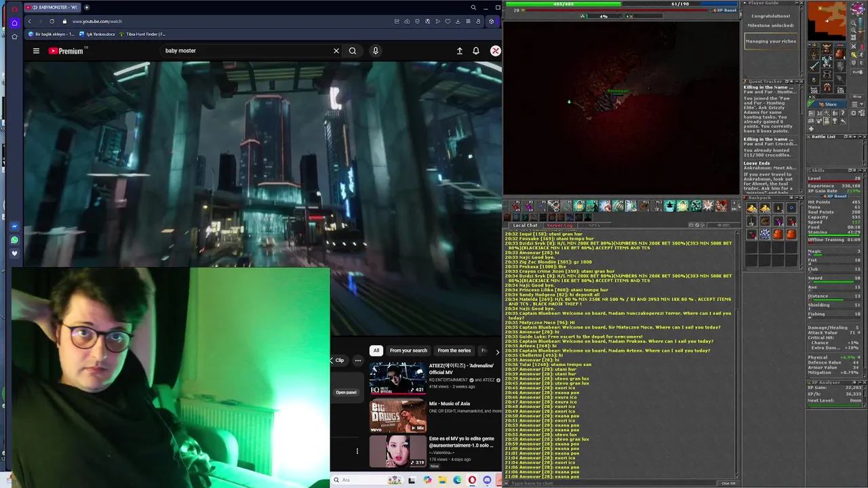This screenshot has width=868, height=488.
Task: Start voice search with microphone icon
Action: (x=375, y=51)
